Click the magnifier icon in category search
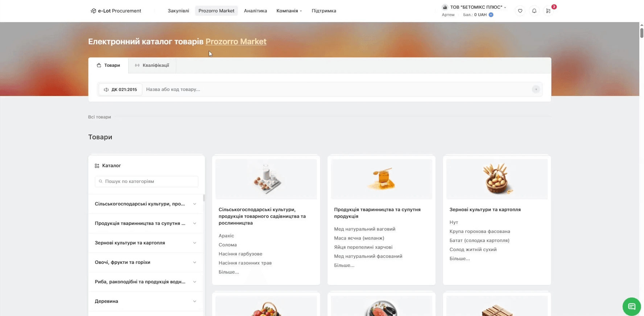 click(x=101, y=181)
